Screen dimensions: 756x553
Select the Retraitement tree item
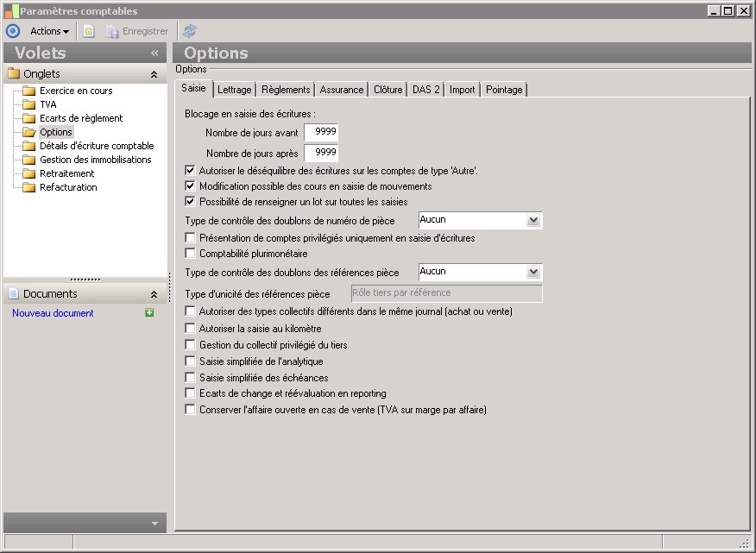click(x=66, y=173)
